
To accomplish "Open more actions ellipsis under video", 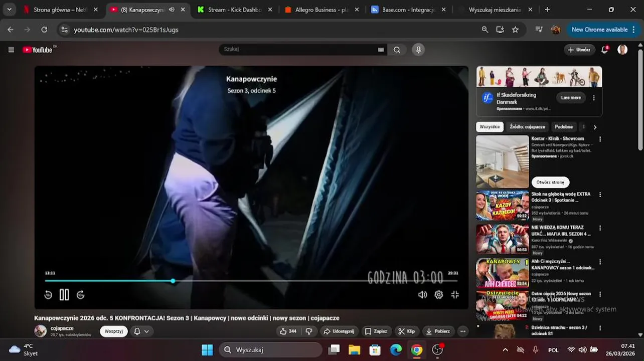I will click(462, 331).
